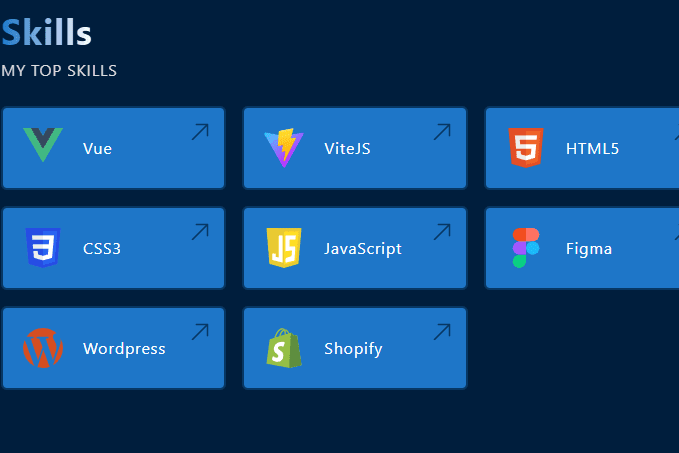Select the Wordpress skill label

[x=124, y=349]
